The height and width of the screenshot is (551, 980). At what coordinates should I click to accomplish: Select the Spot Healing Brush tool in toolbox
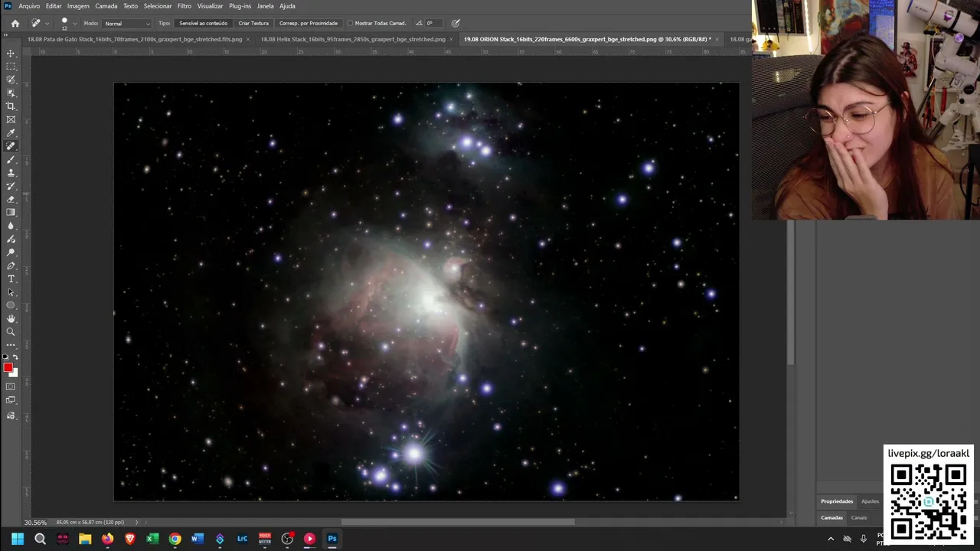click(x=11, y=146)
